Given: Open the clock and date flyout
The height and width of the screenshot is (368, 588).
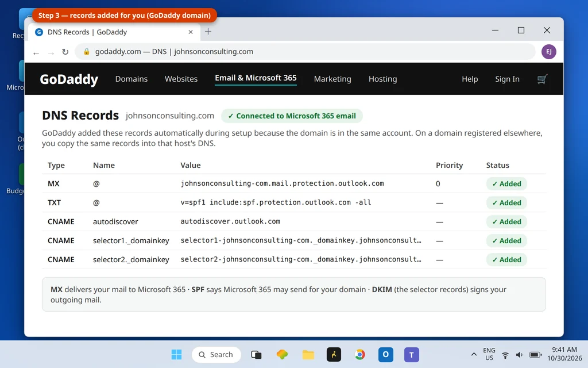Looking at the screenshot, I should (x=564, y=354).
